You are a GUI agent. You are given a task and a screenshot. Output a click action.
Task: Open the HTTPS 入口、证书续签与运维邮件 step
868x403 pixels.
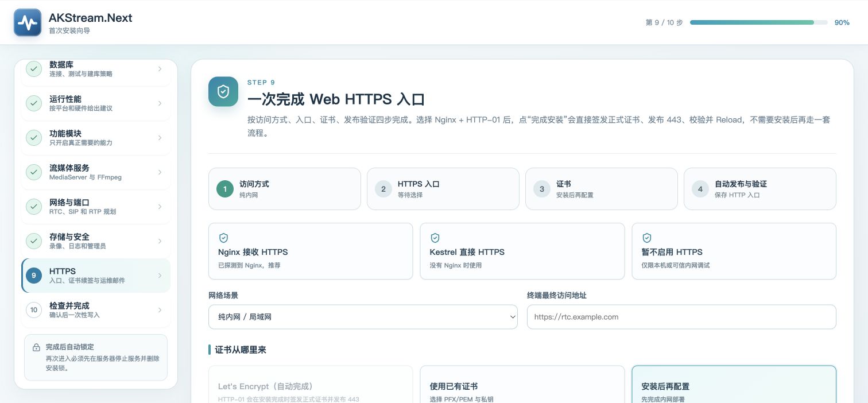tap(96, 276)
